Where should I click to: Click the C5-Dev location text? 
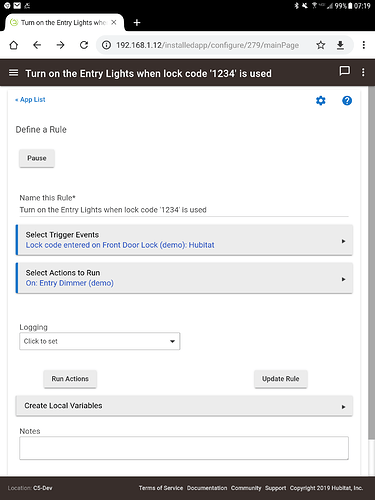pos(43,488)
